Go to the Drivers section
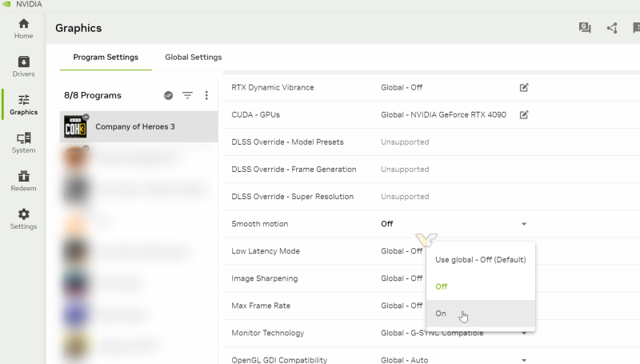Viewport: 640px width, 364px height. coord(23,66)
